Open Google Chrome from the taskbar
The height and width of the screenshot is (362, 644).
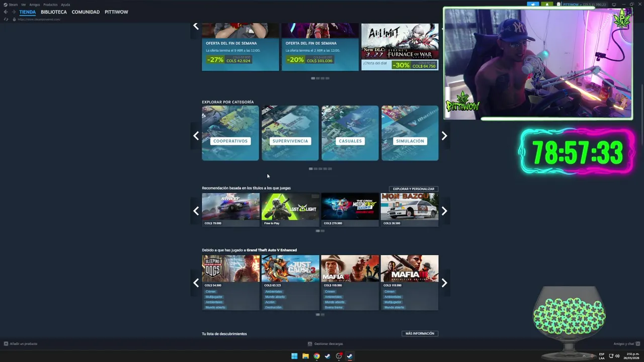pos(316,356)
